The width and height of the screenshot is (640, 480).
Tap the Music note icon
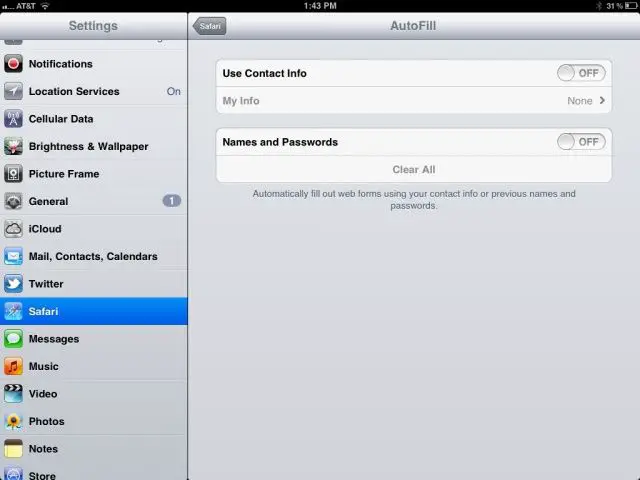13,366
